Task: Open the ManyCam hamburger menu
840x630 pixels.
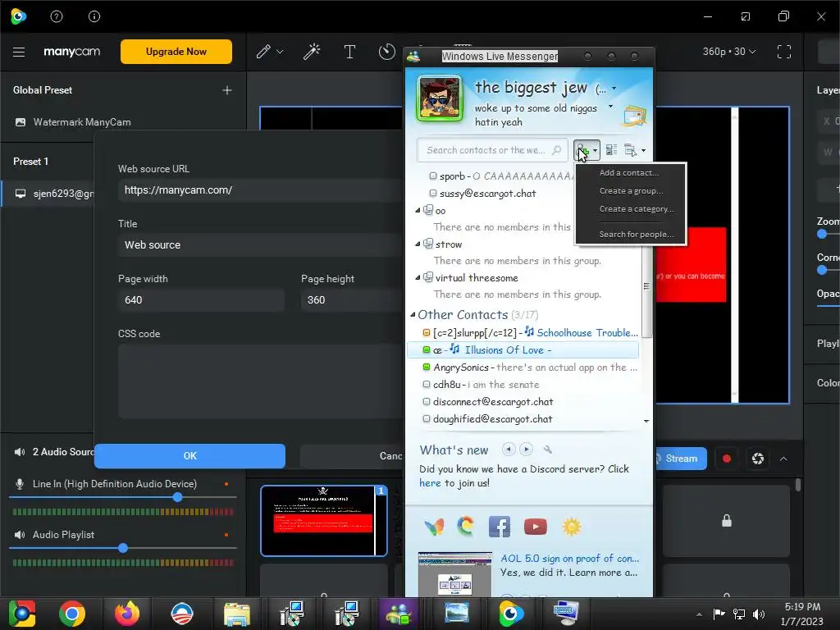Action: (19, 52)
